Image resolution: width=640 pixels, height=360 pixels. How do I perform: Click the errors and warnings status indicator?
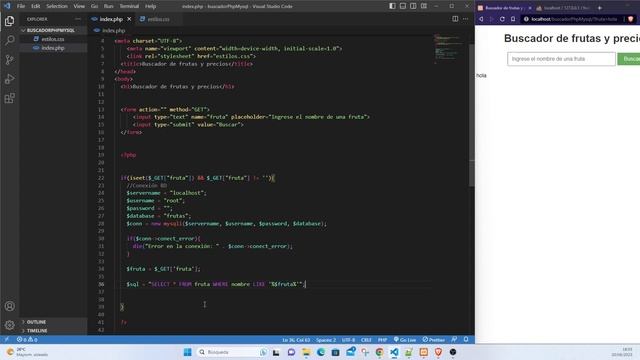pos(27,340)
